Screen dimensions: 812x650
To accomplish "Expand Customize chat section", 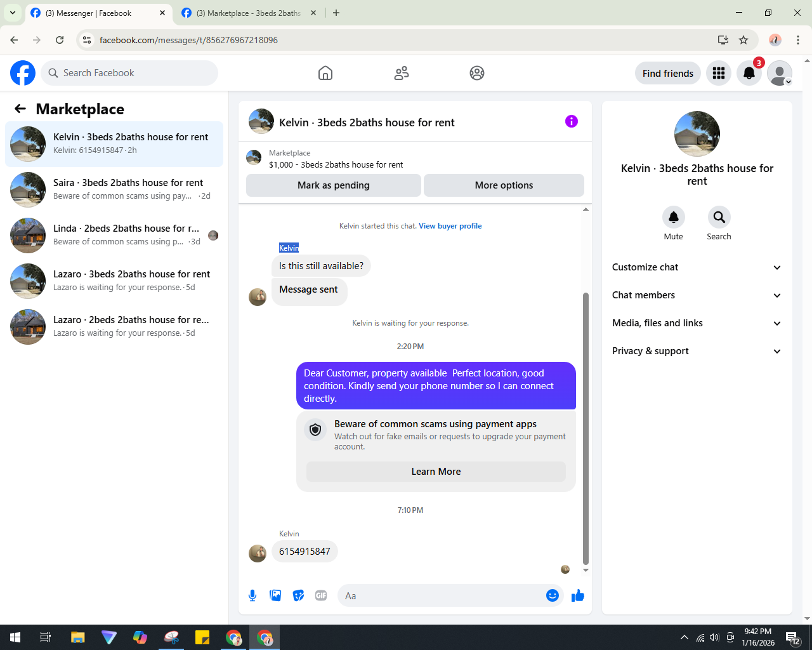I will point(697,267).
